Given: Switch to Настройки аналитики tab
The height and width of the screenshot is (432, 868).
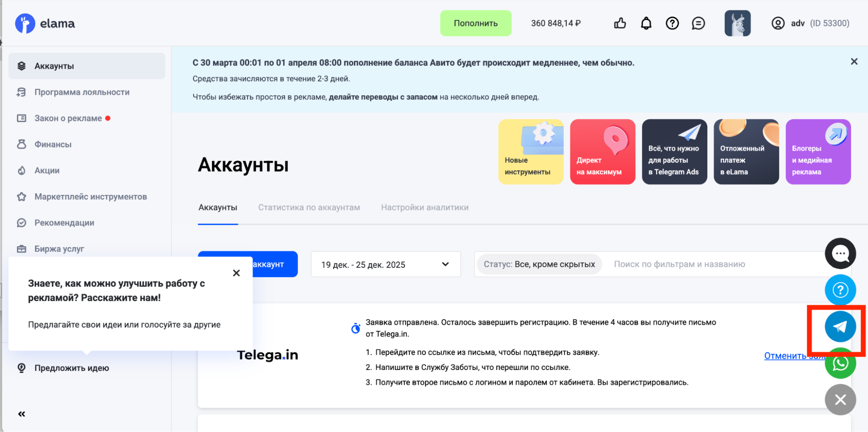Looking at the screenshot, I should [425, 208].
